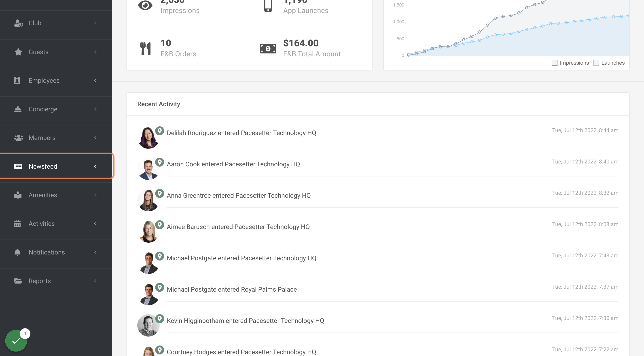Screen dimensions: 644x356
Task: Expand the Activities menu chevron
Action: (x=95, y=224)
